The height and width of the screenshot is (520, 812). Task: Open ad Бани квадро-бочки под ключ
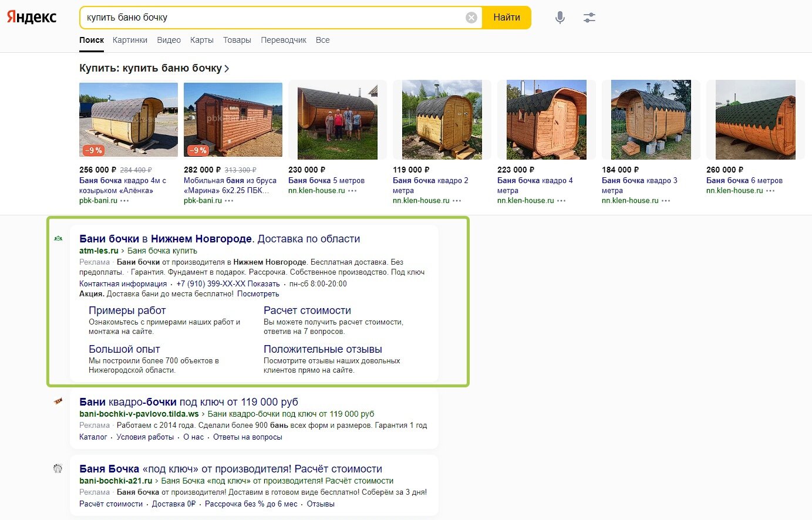(x=188, y=402)
